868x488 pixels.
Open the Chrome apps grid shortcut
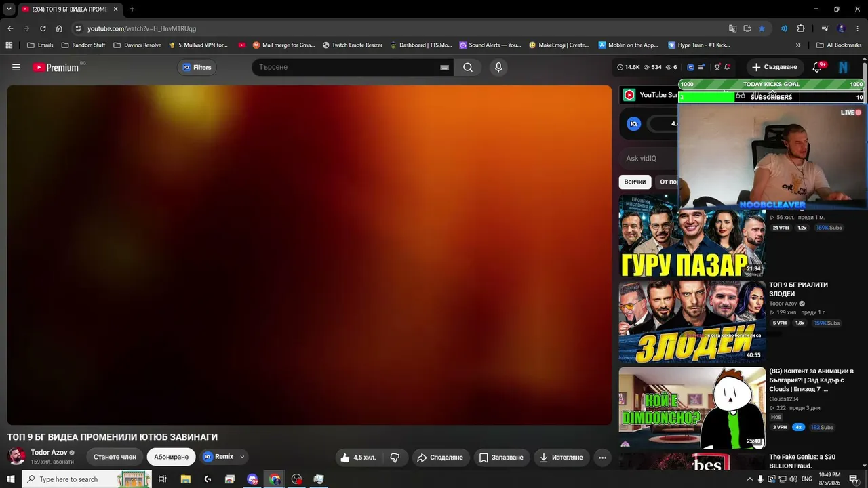tap(9, 45)
